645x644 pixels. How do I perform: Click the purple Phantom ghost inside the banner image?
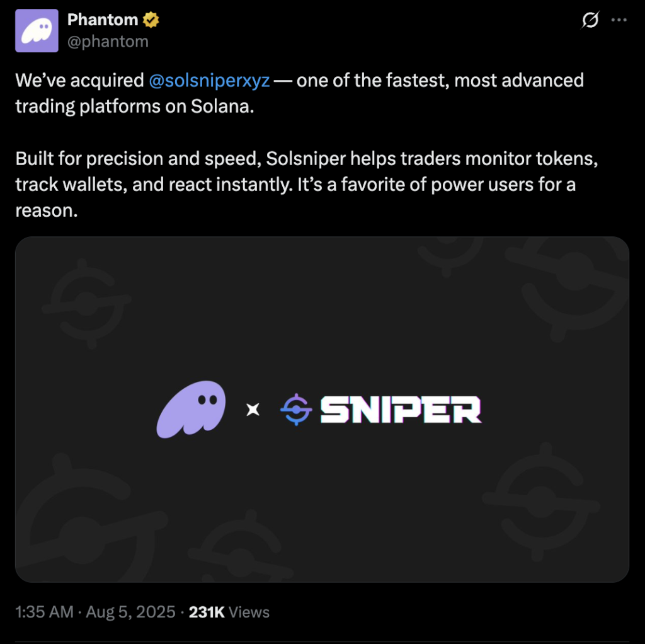[190, 408]
